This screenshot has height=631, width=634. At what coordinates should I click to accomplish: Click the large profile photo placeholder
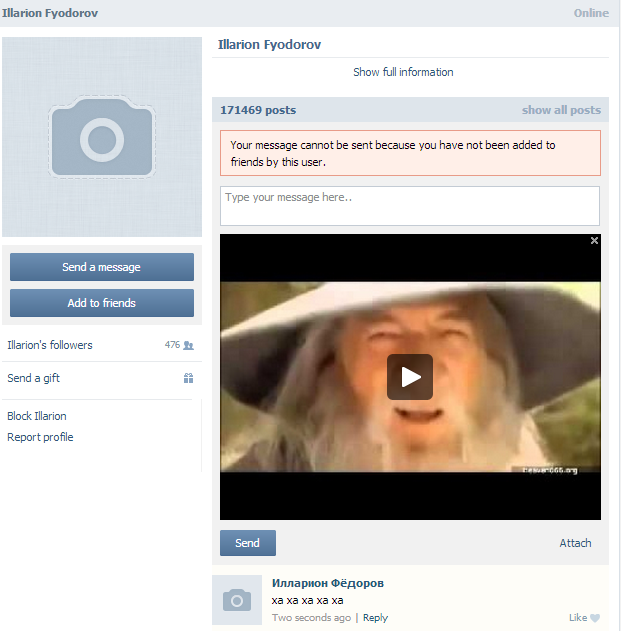[x=102, y=137]
